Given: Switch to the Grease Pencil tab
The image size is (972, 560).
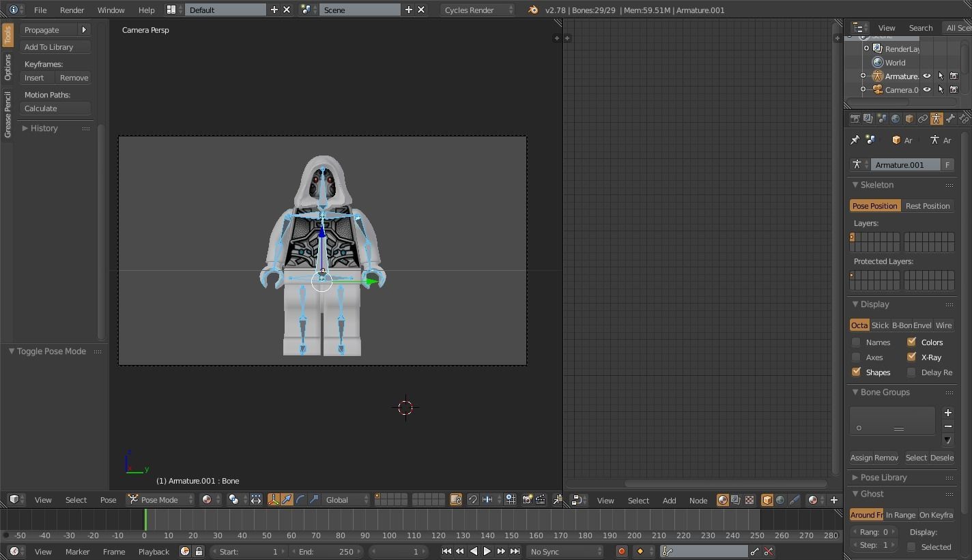Looking at the screenshot, I should point(8,115).
